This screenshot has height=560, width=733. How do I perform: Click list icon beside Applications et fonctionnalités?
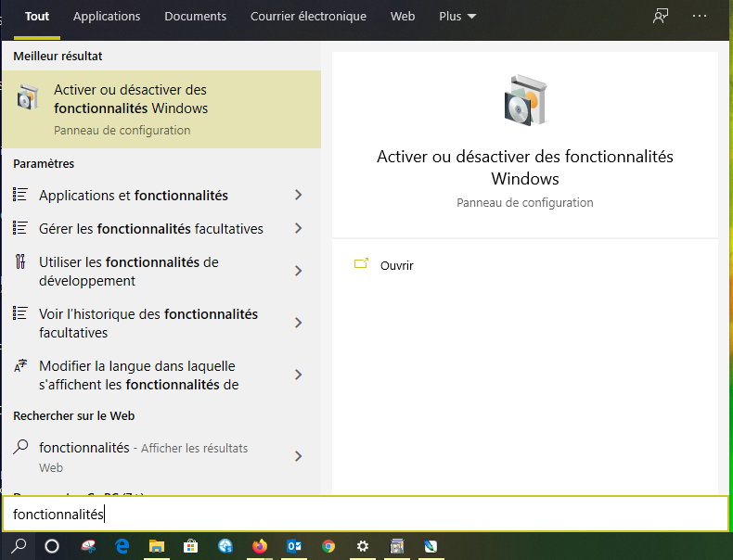[20, 195]
